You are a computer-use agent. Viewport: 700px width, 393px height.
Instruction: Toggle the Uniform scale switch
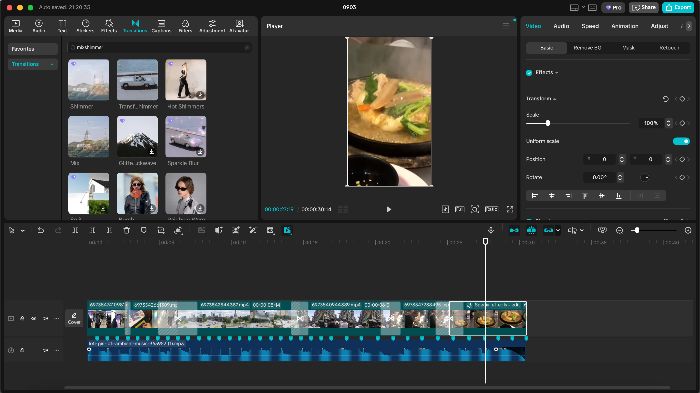[x=681, y=141]
